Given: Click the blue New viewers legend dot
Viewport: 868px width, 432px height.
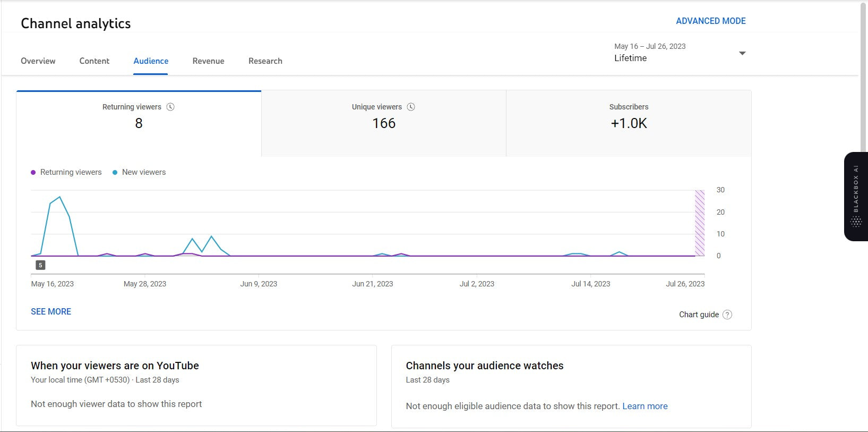Looking at the screenshot, I should point(115,173).
